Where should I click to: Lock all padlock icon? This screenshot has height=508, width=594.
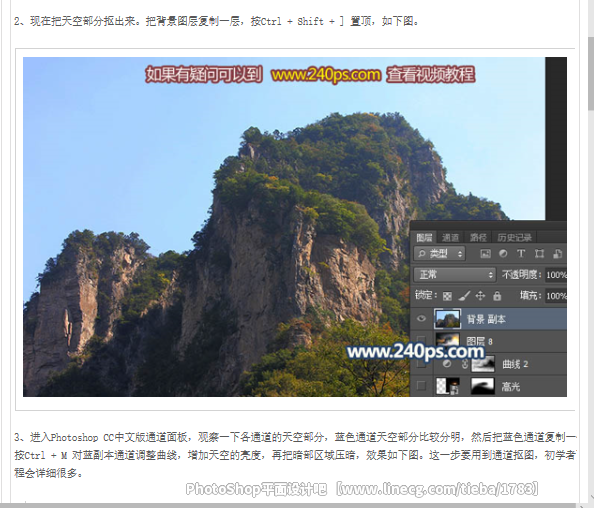tap(497, 295)
